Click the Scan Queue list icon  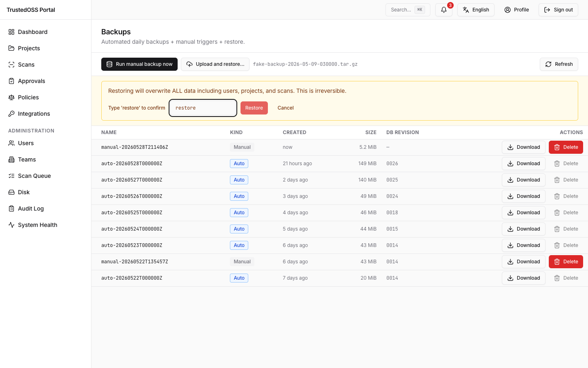[x=11, y=176]
